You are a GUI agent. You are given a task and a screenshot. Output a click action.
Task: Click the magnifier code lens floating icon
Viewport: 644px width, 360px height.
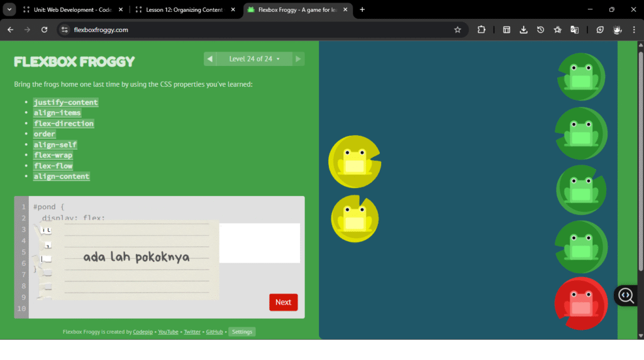(626, 295)
